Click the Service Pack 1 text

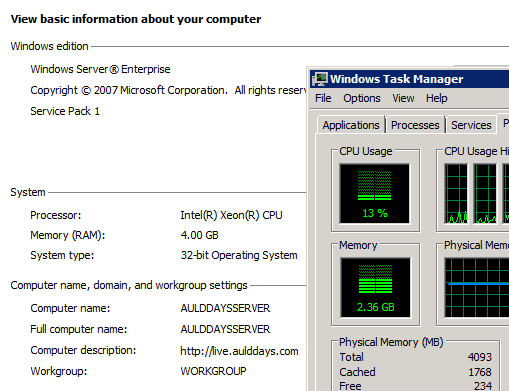(65, 111)
